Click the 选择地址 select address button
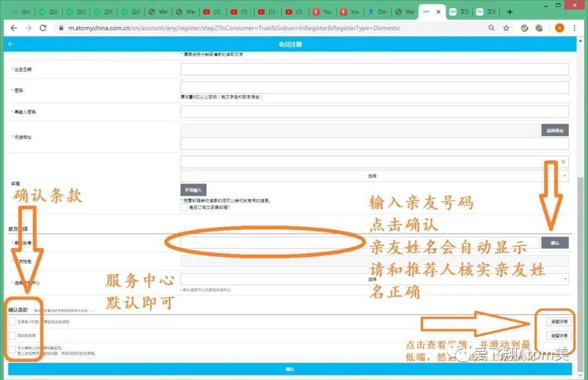This screenshot has width=588, height=380. click(x=555, y=130)
